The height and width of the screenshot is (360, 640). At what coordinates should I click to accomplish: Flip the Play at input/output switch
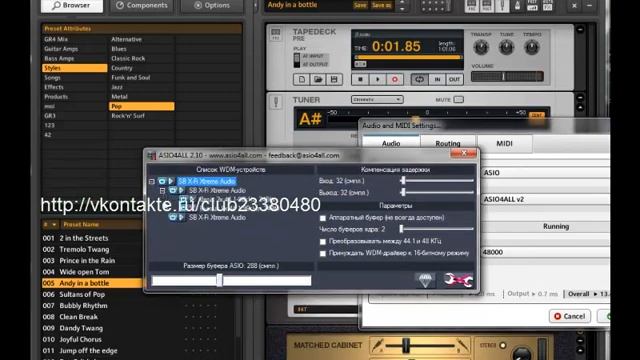pyautogui.click(x=297, y=60)
